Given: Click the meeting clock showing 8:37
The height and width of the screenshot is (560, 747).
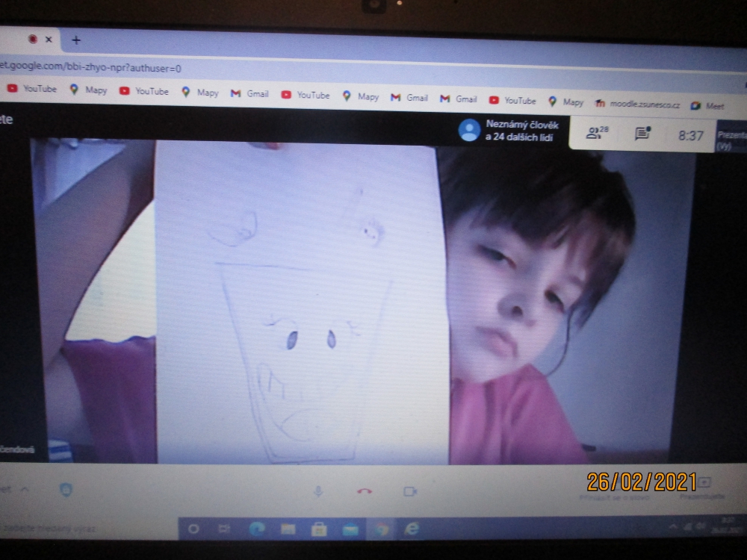Looking at the screenshot, I should click(690, 136).
